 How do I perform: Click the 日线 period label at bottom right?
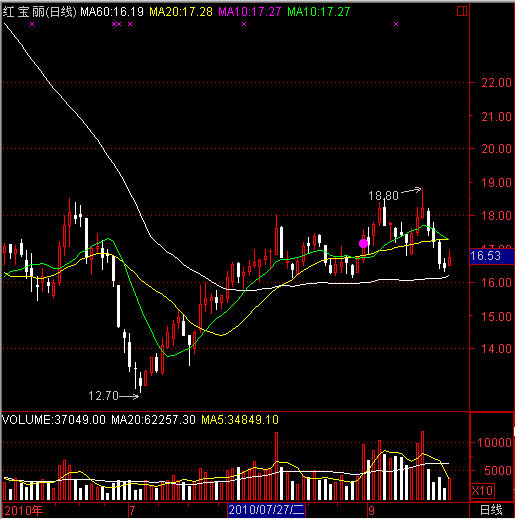(491, 510)
